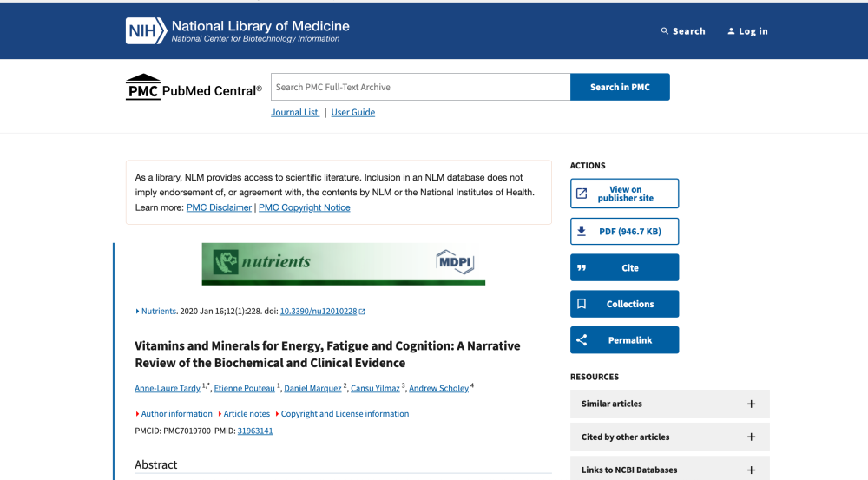Open View on publisher site
This screenshot has height=480, width=868.
[624, 194]
